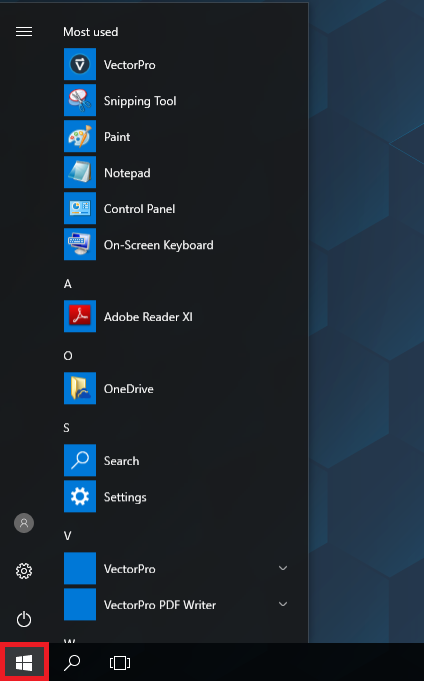Open Adobe Reader XI icon
Viewport: 424px width, 681px height.
click(x=80, y=316)
